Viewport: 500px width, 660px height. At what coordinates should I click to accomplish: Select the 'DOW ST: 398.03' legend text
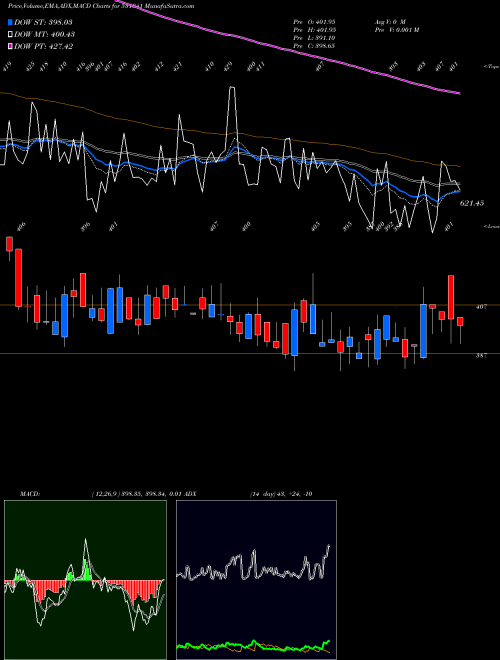[x=44, y=22]
